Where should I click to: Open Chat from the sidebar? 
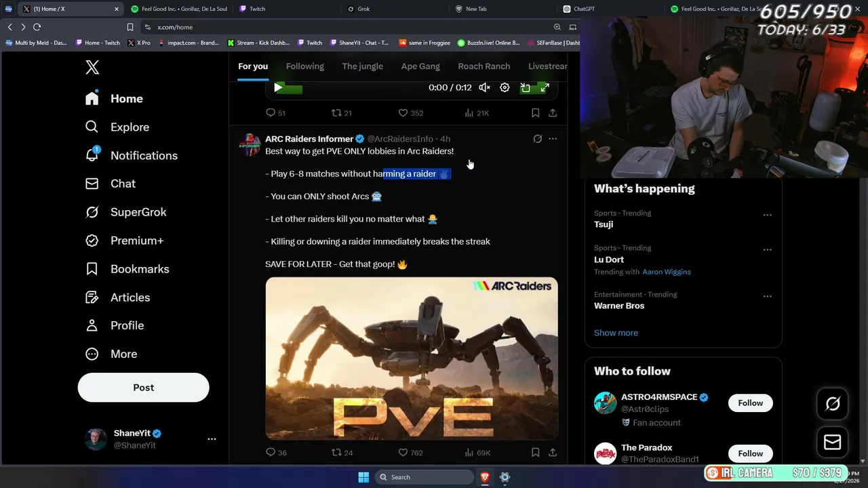[x=110, y=184]
